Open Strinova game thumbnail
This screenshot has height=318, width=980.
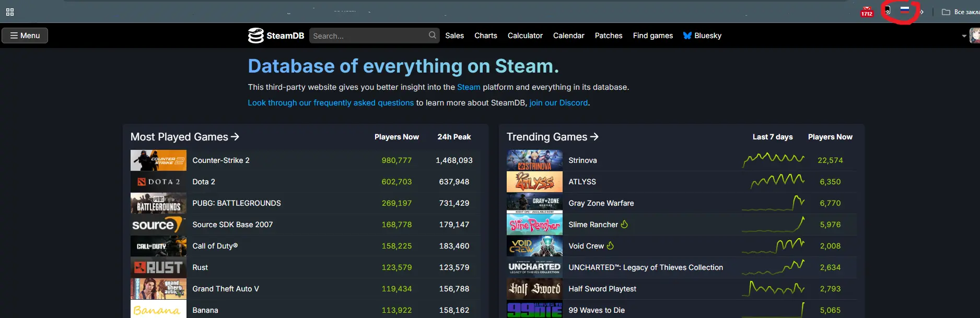pyautogui.click(x=534, y=160)
